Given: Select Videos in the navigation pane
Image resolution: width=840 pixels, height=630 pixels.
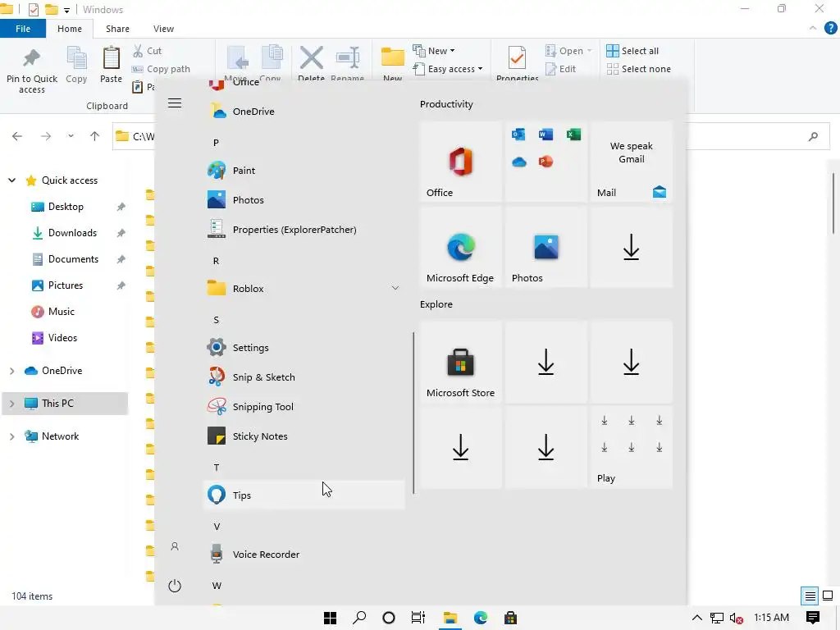Looking at the screenshot, I should [x=62, y=338].
